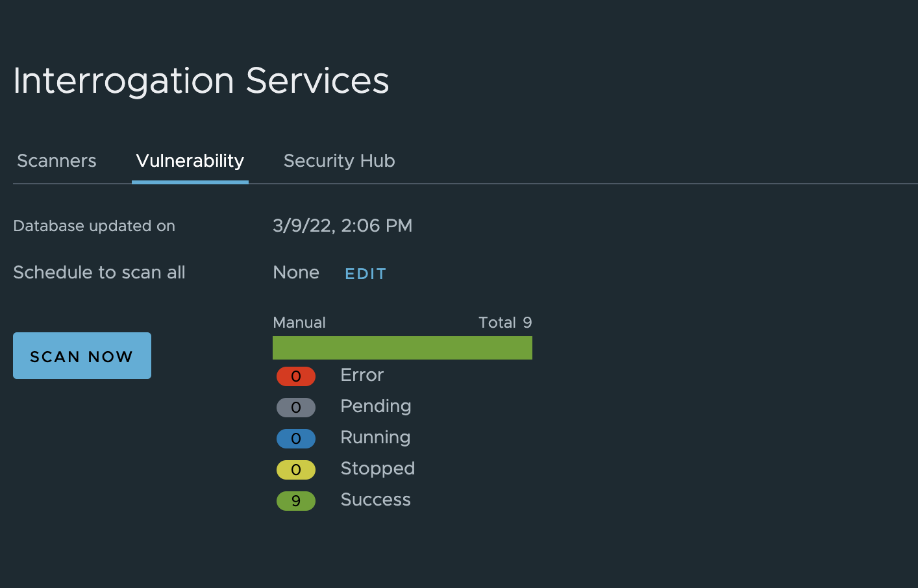The height and width of the screenshot is (588, 918).
Task: Click the gray Pending status badge
Action: (x=296, y=408)
